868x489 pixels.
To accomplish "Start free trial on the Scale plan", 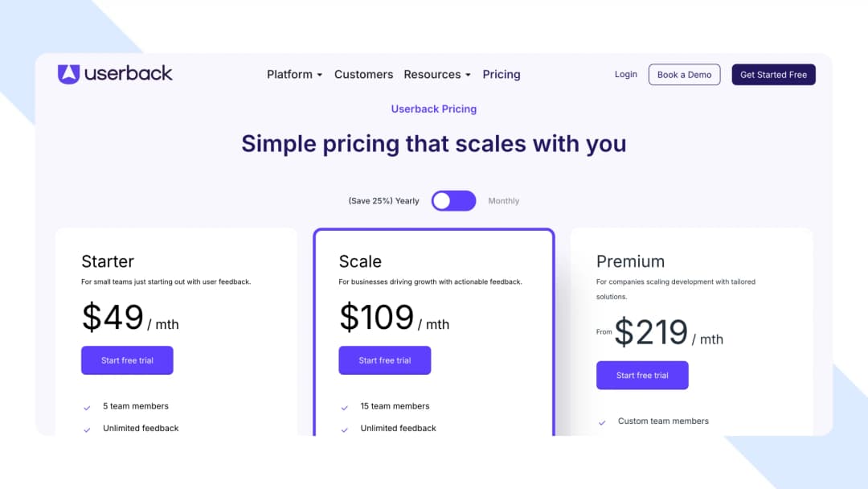I will [384, 360].
